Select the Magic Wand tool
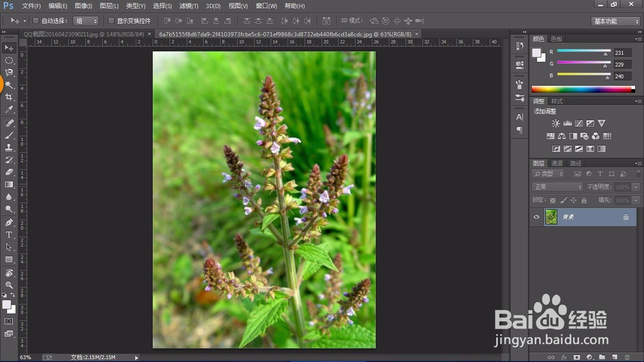 pyautogui.click(x=8, y=85)
